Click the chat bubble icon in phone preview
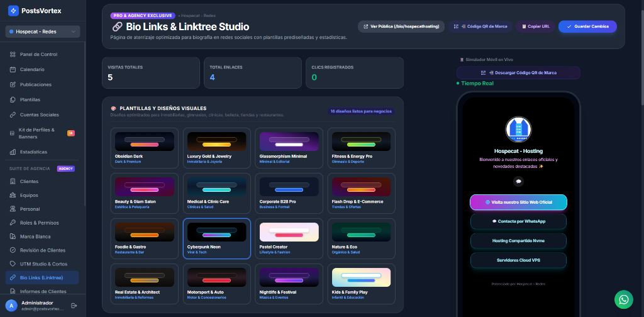644x317 pixels. pos(518,181)
